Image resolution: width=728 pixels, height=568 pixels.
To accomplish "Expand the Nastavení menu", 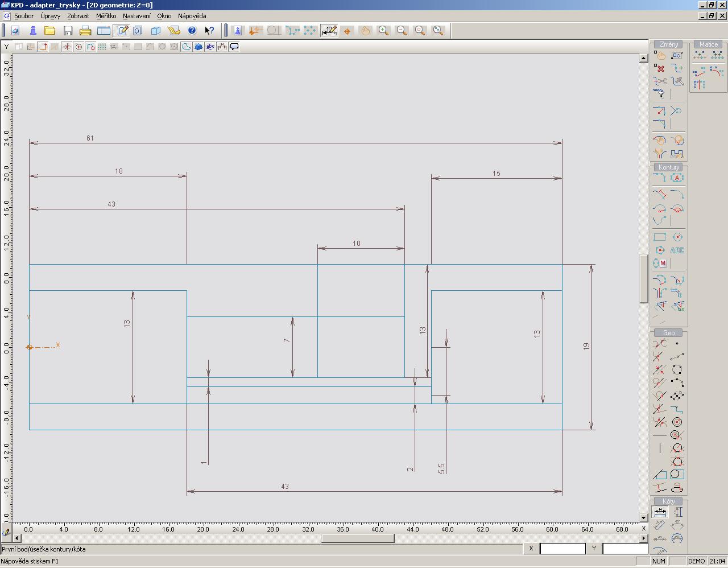I will [x=136, y=16].
